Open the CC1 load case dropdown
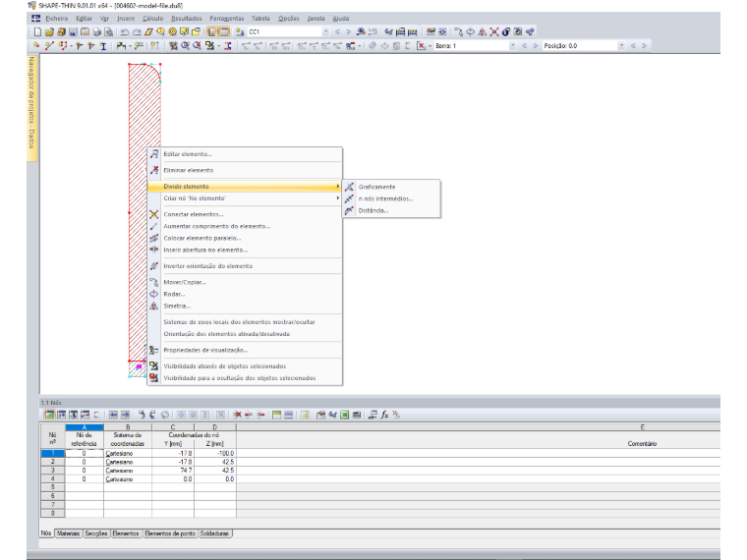The height and width of the screenshot is (560, 747). 326,31
